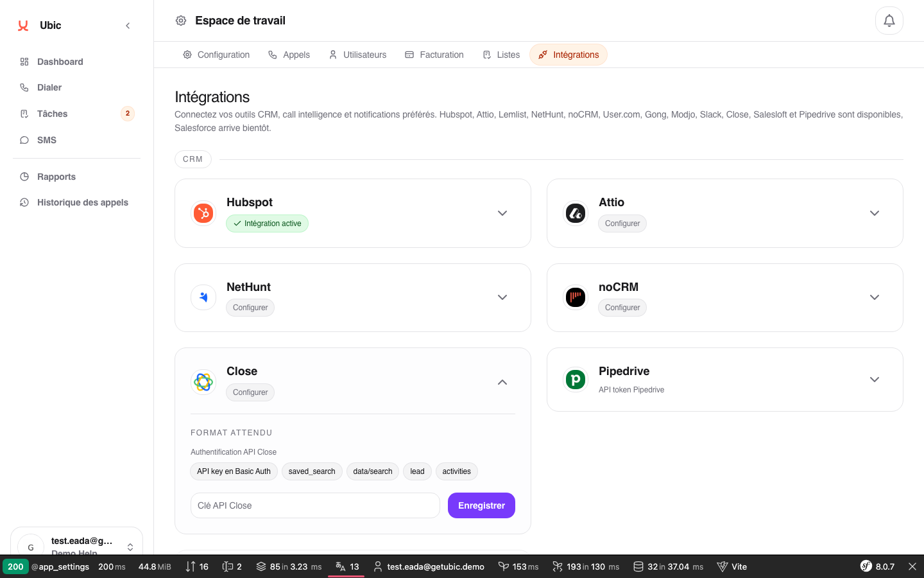Open the notifications bell

tap(889, 21)
